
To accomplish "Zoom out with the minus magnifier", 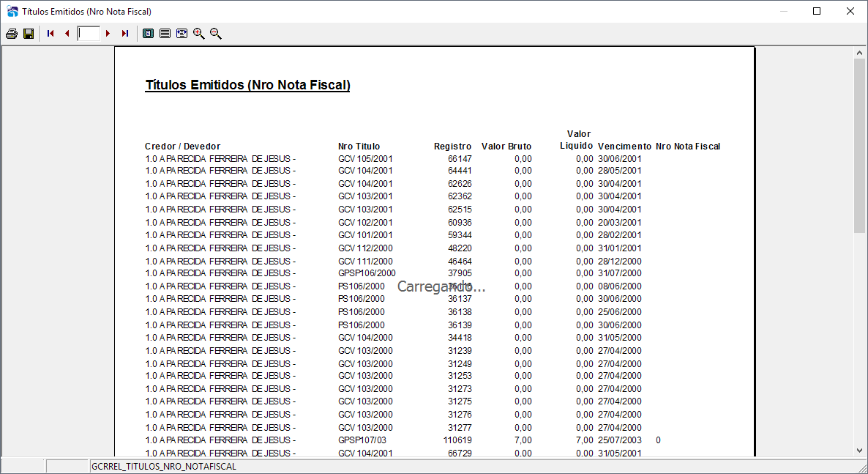I will 216,34.
